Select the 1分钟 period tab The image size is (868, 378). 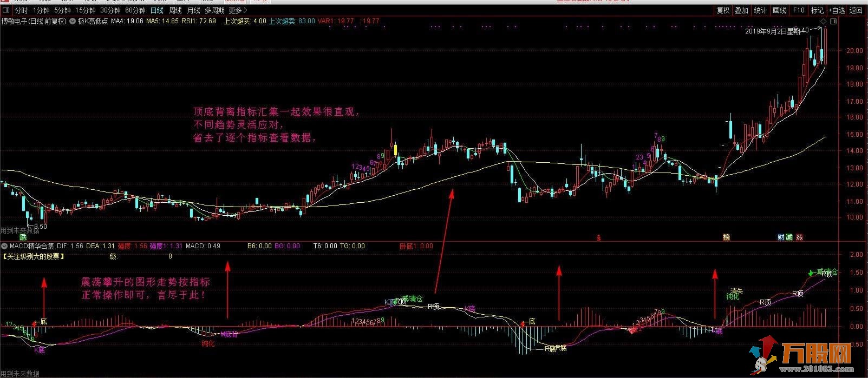click(41, 10)
